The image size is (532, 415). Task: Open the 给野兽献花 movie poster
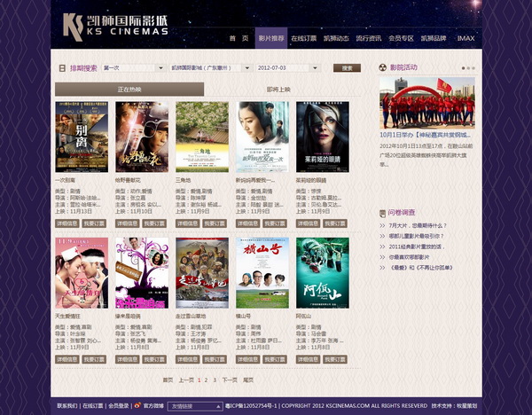(x=142, y=137)
